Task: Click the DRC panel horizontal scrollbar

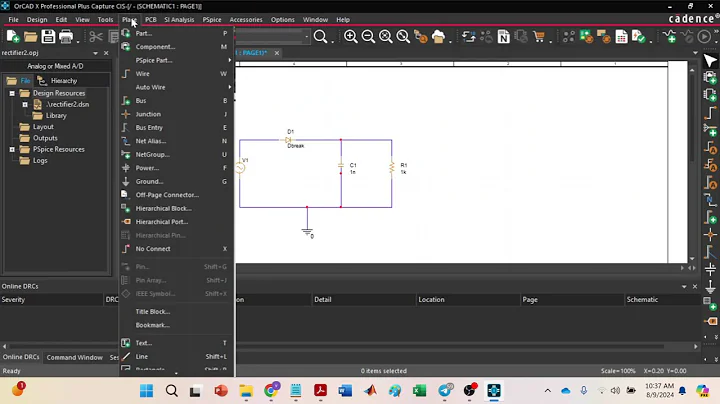Action: pyautogui.click(x=338, y=347)
